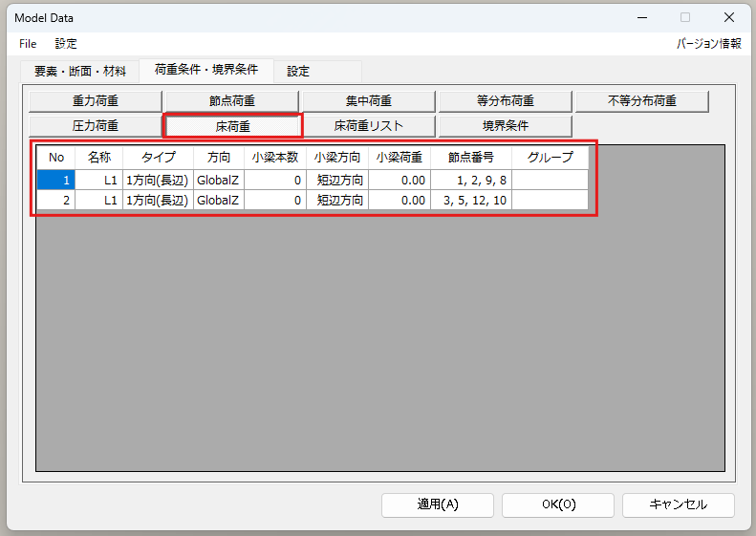756x536 pixels.
Task: Open バージョン情報 version info
Action: tap(708, 44)
